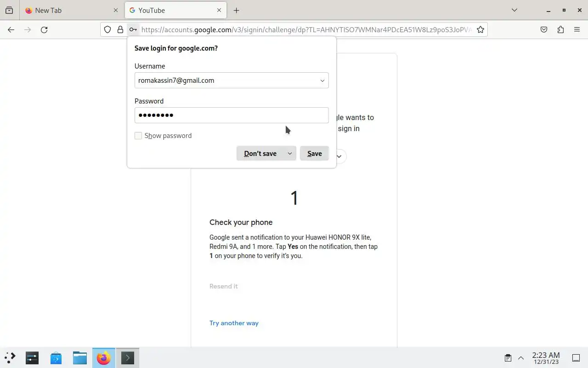Launch Discover software store from taskbar

56,357
